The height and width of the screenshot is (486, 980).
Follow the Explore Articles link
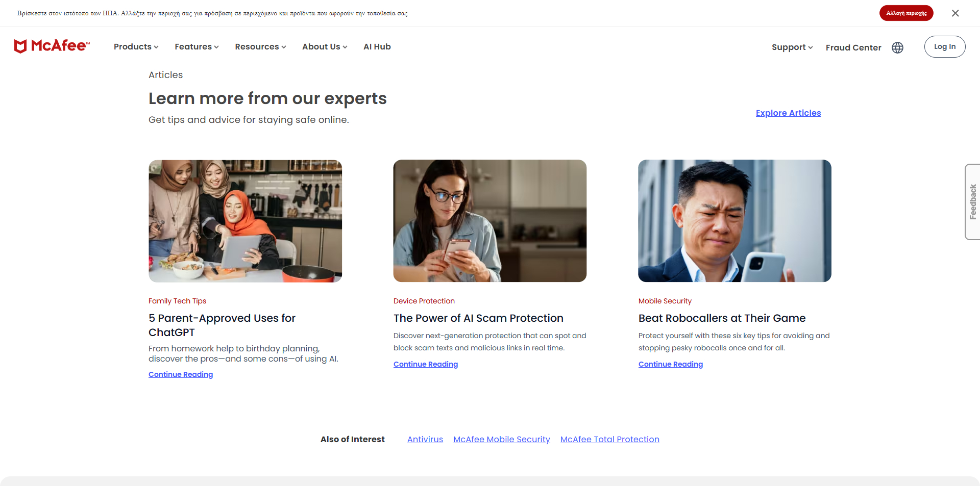(x=788, y=113)
